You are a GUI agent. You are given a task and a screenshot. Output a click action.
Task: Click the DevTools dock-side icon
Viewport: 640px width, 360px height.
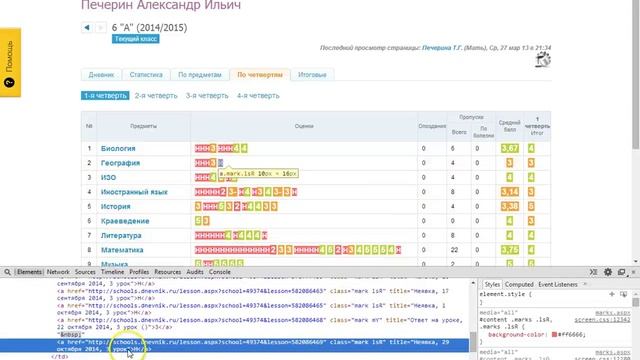coord(622,272)
